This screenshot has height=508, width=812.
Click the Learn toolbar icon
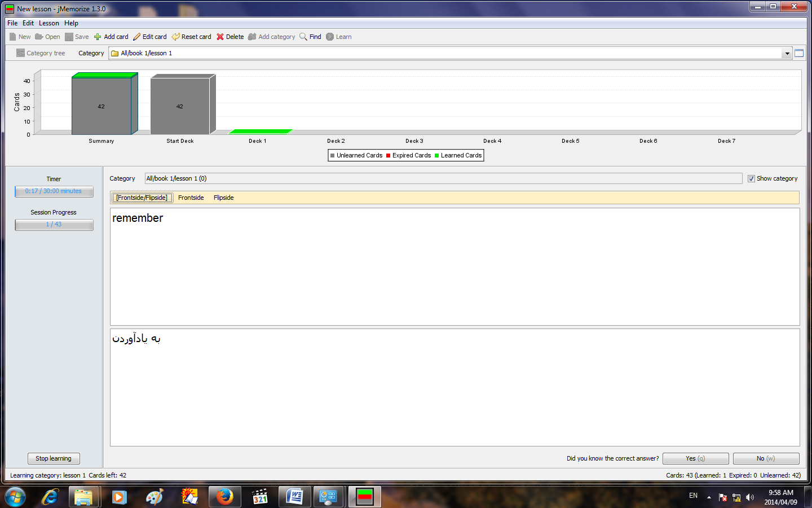point(330,37)
